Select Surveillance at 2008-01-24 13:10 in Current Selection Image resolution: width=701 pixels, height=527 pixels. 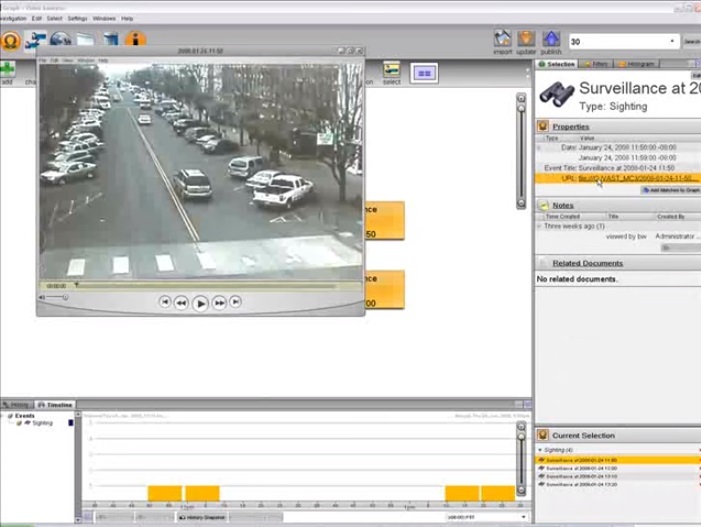618,476
